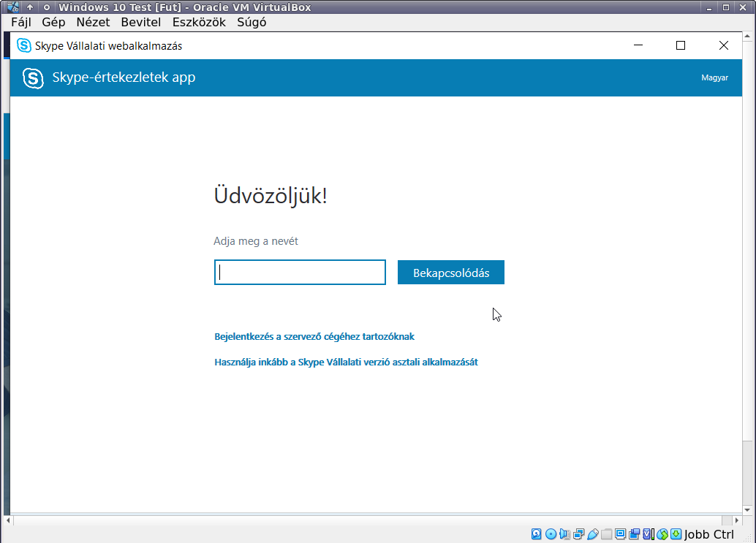Screen dimensions: 756x543
Task: Click the Skype icon in the window title bar
Action: click(x=23, y=45)
